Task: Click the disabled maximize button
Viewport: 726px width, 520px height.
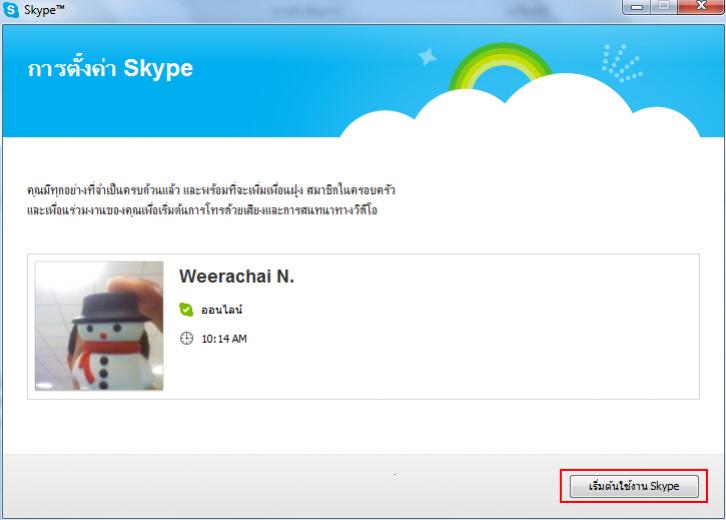Action: [x=664, y=6]
